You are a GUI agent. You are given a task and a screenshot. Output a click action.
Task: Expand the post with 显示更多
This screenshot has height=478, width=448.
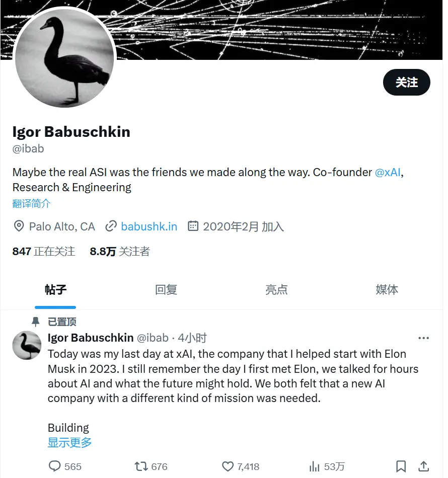tap(70, 443)
